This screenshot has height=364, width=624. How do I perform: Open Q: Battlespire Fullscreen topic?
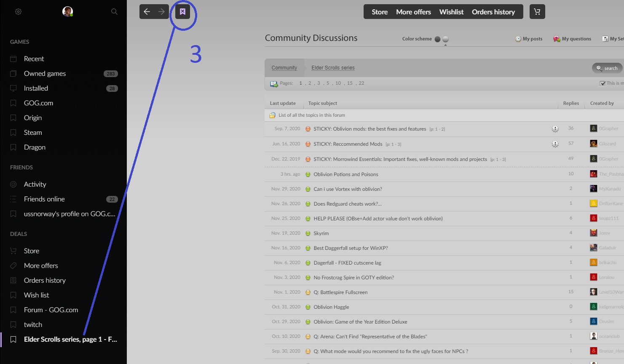point(340,292)
